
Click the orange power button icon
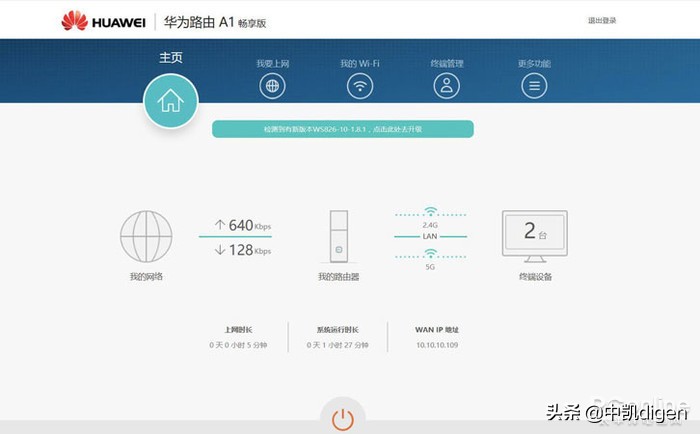(343, 419)
